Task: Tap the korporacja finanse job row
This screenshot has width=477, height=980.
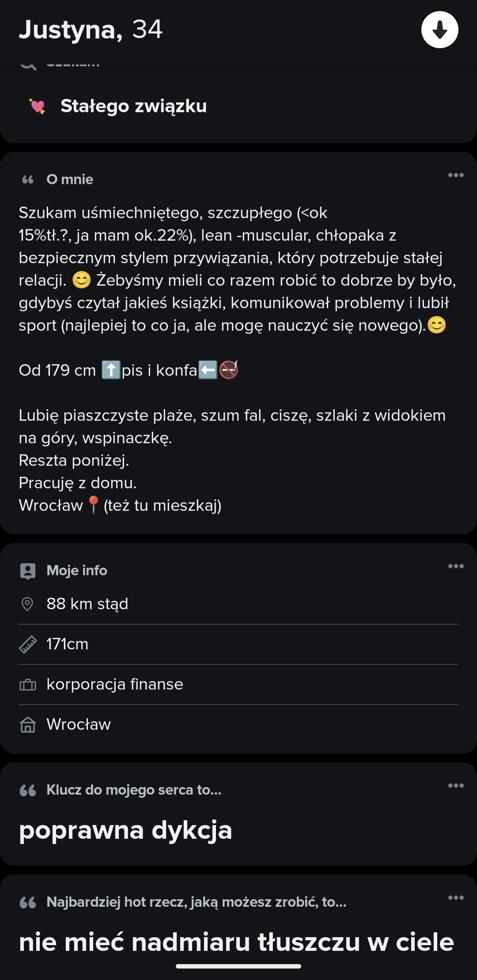Action: click(115, 684)
